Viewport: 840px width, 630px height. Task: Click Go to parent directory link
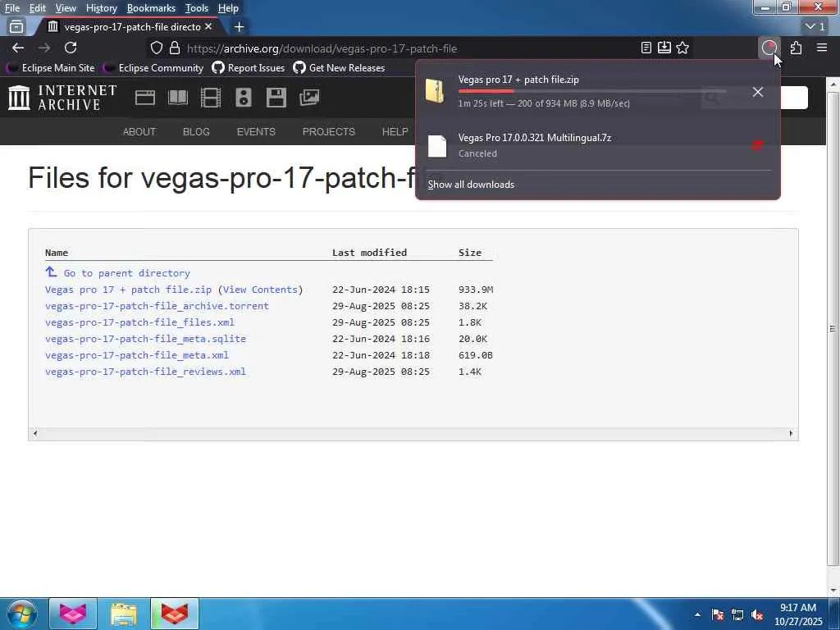127,273
